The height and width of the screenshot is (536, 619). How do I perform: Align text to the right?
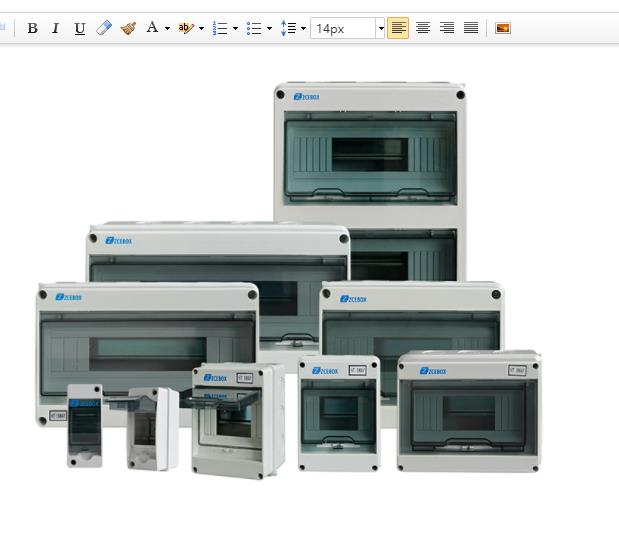pyautogui.click(x=447, y=28)
